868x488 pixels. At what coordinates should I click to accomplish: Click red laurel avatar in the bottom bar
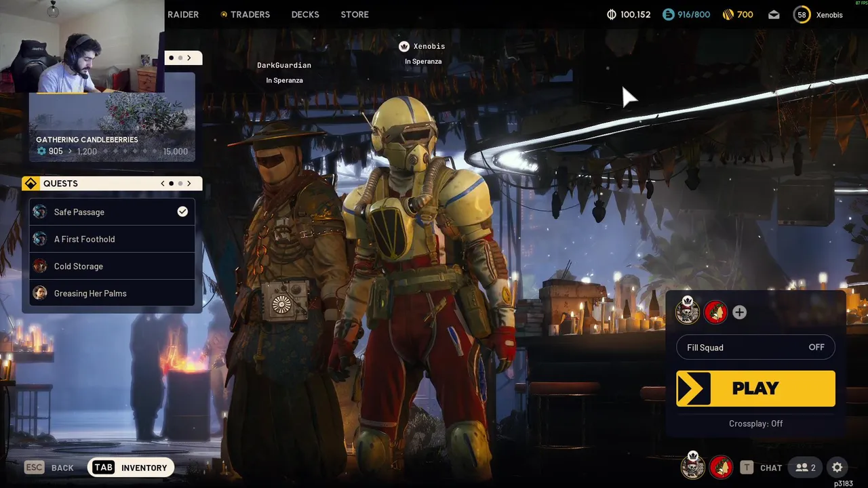tap(721, 467)
